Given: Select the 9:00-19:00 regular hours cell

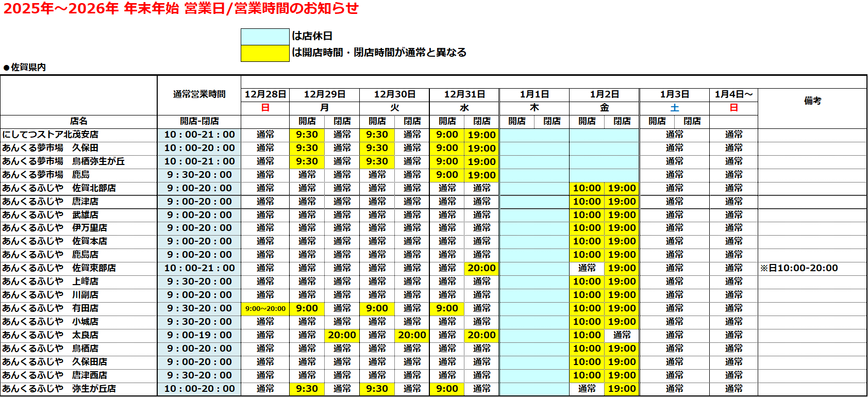Looking at the screenshot, I should pos(199,335).
